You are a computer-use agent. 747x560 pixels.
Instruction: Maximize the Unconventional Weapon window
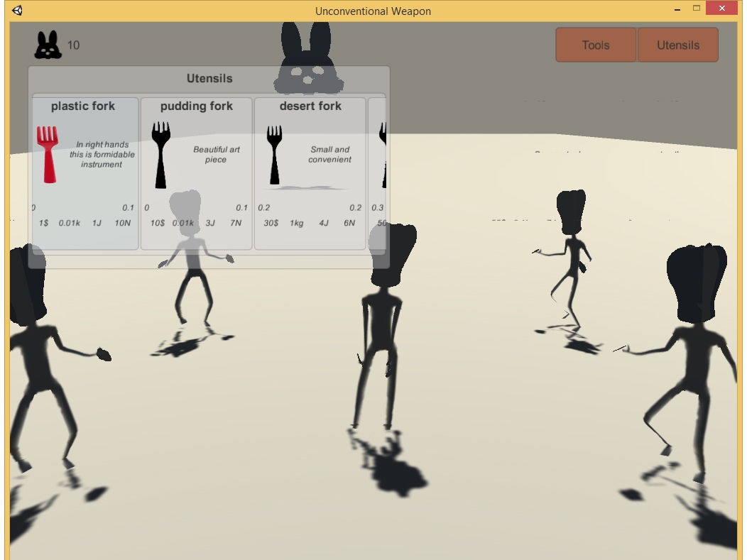point(697,8)
